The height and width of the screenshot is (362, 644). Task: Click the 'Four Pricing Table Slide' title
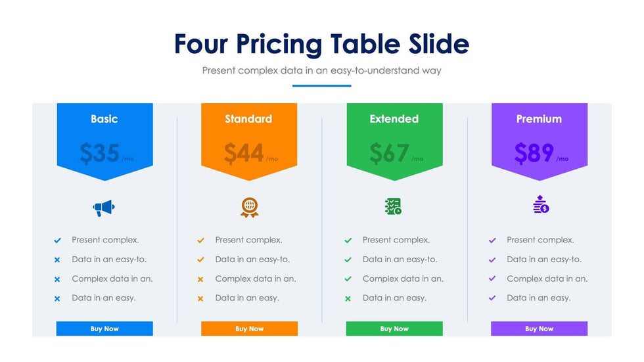(321, 44)
